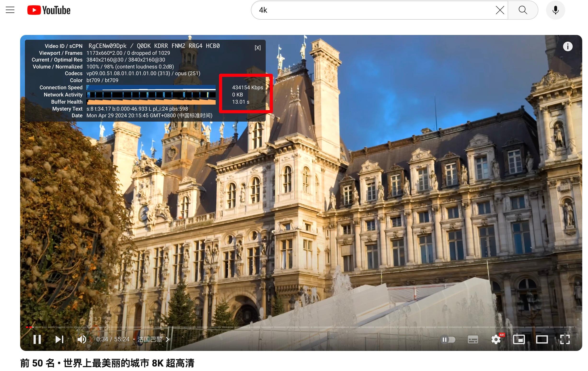Open the hamburger guide menu
Screen dimensions: 588x371
pyautogui.click(x=10, y=10)
